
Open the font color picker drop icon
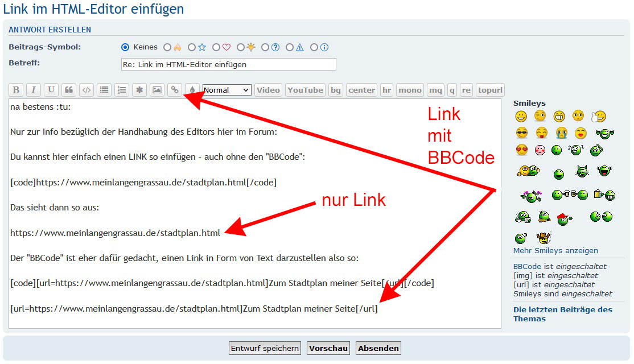coord(192,90)
